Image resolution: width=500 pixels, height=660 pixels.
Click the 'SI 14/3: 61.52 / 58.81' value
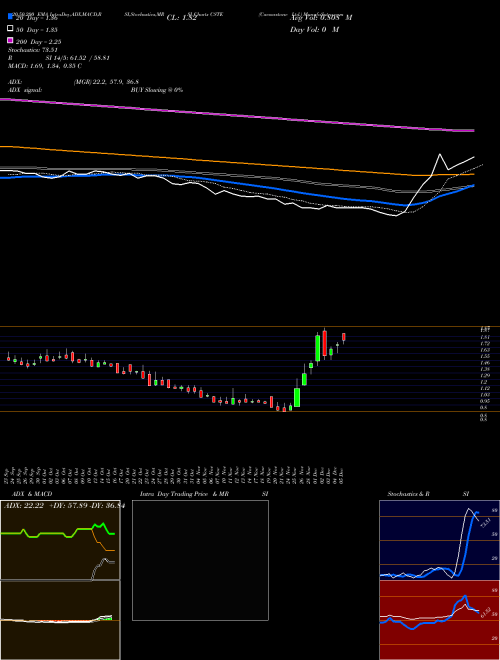(77, 58)
